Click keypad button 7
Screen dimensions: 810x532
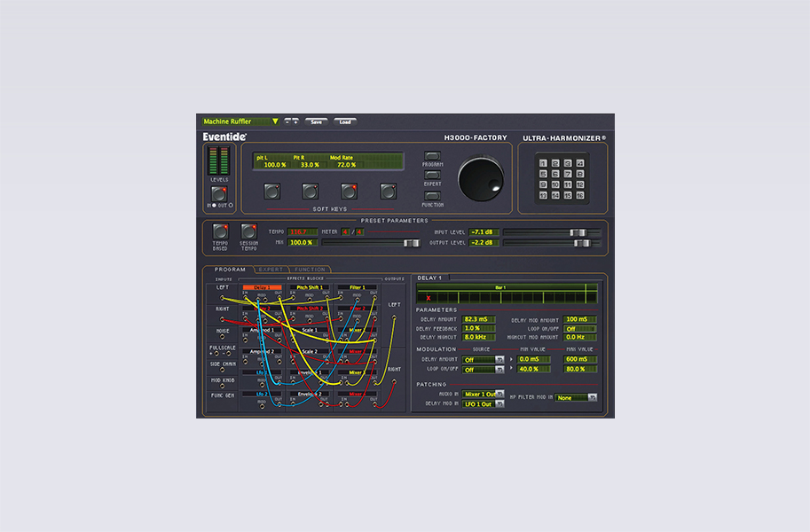click(x=568, y=174)
